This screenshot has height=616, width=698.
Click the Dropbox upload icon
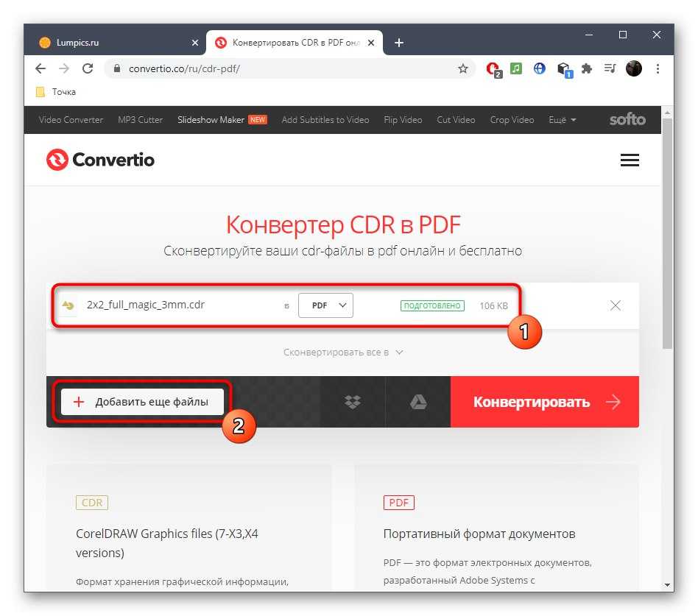[352, 402]
